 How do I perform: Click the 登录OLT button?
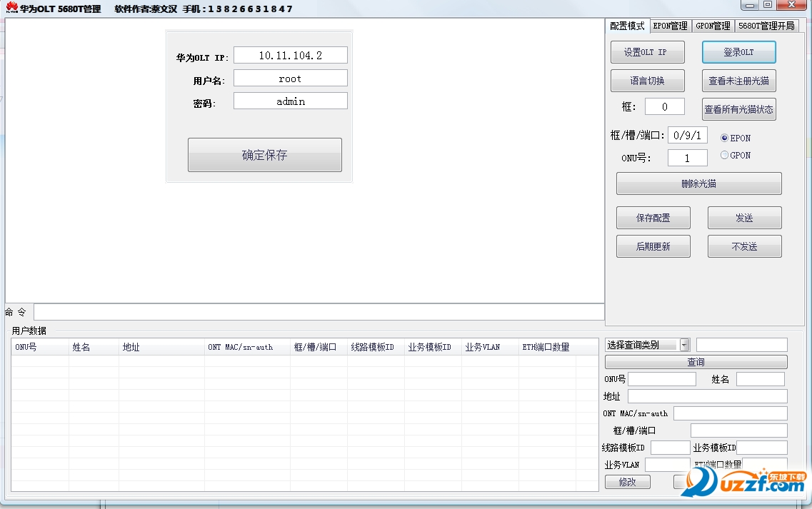739,52
